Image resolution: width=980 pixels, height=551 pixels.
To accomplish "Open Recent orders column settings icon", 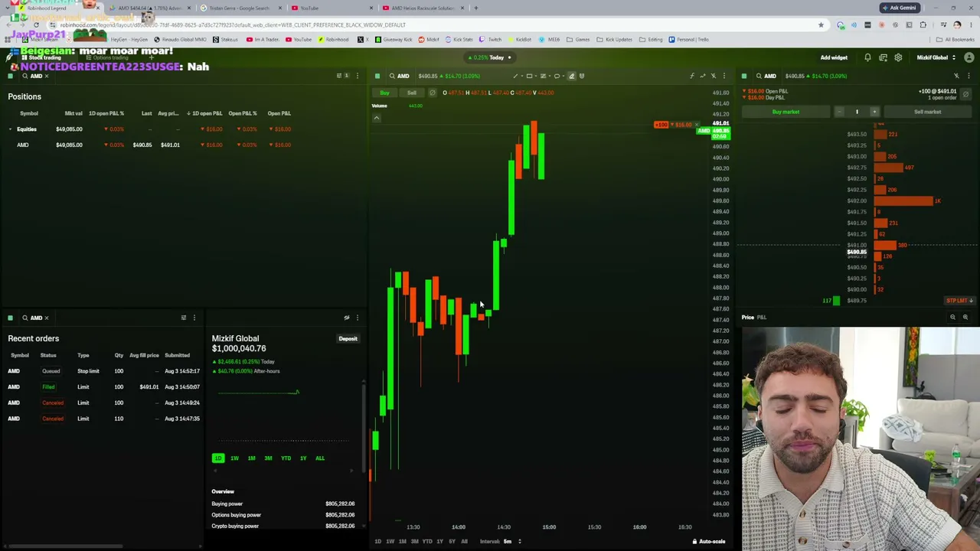I will coord(183,318).
